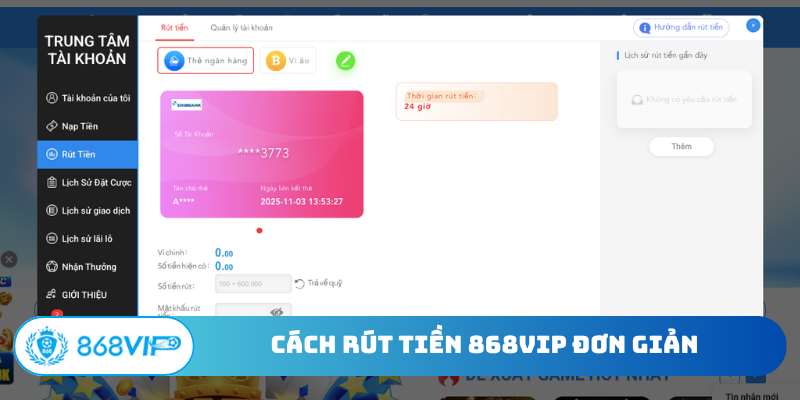Click the orange Bitcoin icon

(x=276, y=61)
